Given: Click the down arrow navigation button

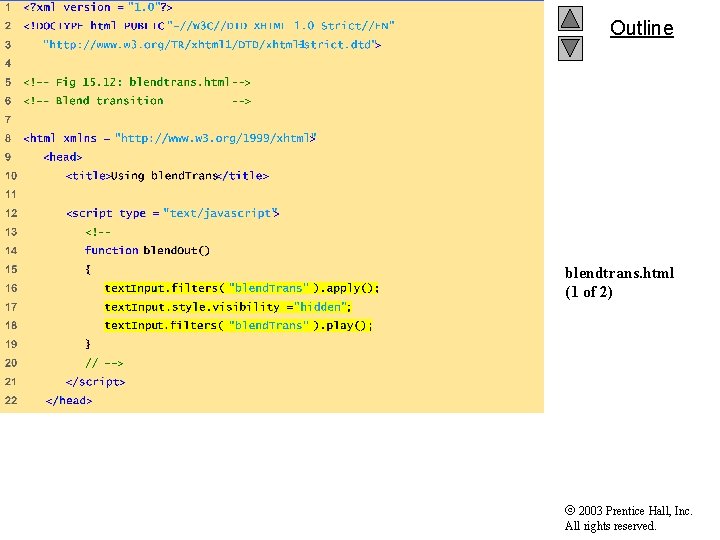Looking at the screenshot, I should (570, 49).
